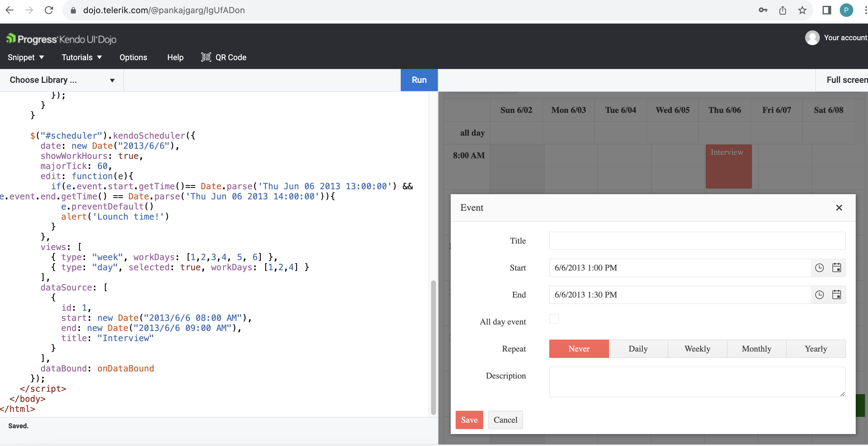Click the browser reload icon
This screenshot has height=446, width=868.
[x=49, y=10]
